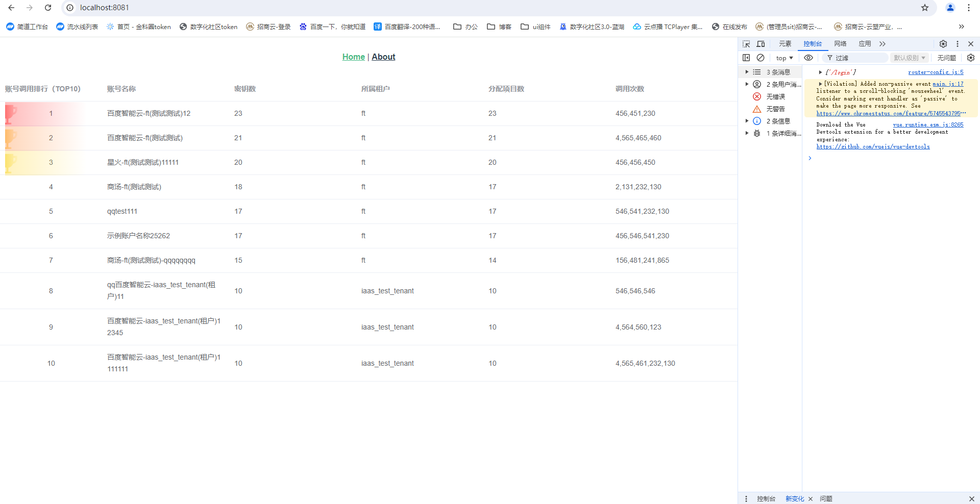Close the 新变化 drawer tab
The height and width of the screenshot is (504, 980).
pos(811,499)
